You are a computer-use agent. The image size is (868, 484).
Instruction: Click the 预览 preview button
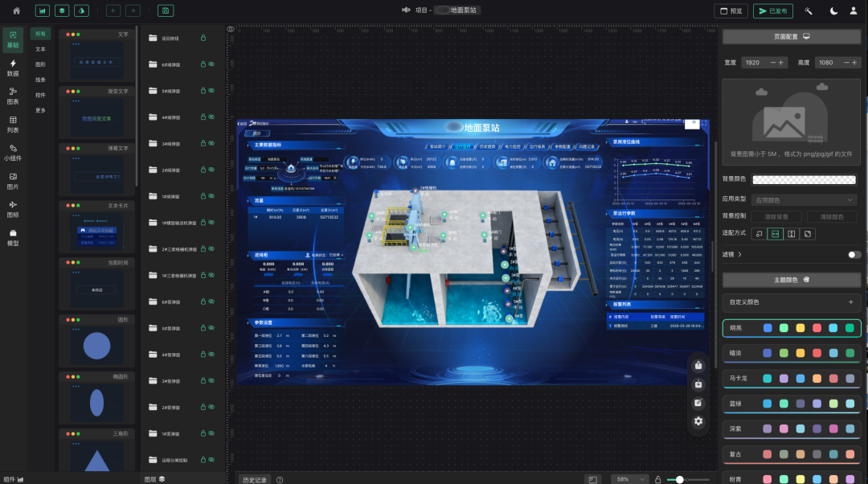click(731, 10)
